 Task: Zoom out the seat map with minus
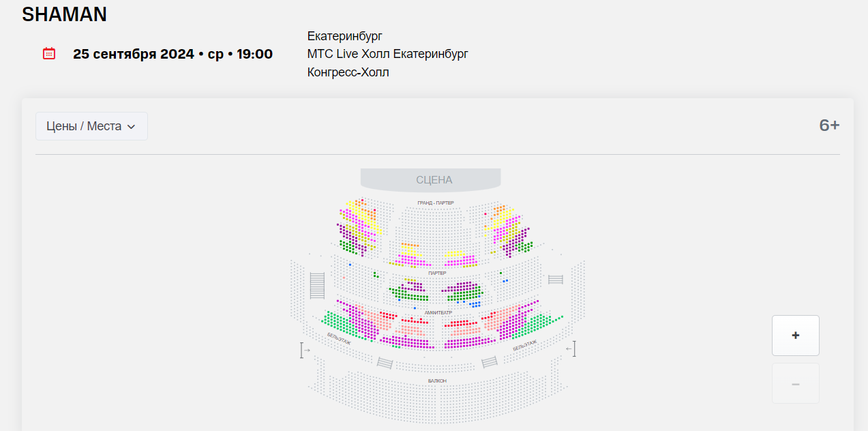coord(795,383)
